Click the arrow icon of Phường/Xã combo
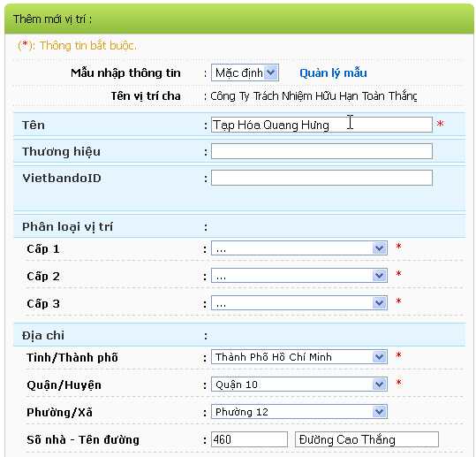This screenshot has width=476, height=457. coord(379,412)
